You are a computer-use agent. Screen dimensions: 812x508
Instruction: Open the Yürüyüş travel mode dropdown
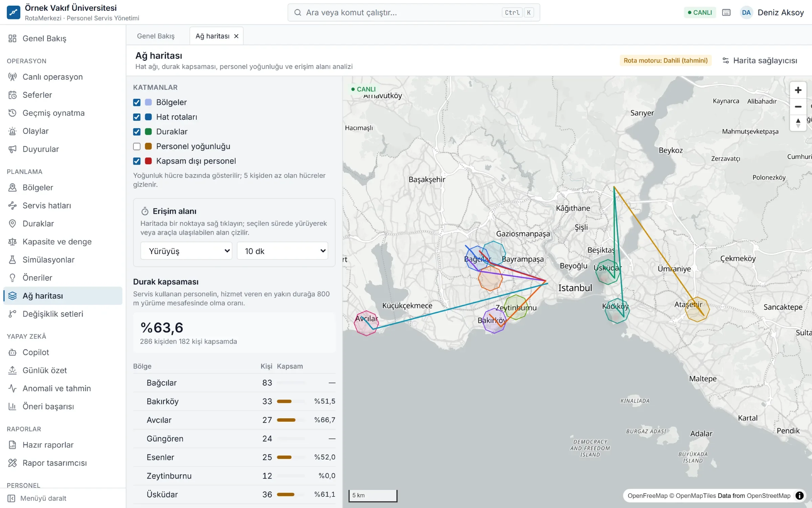pos(186,251)
